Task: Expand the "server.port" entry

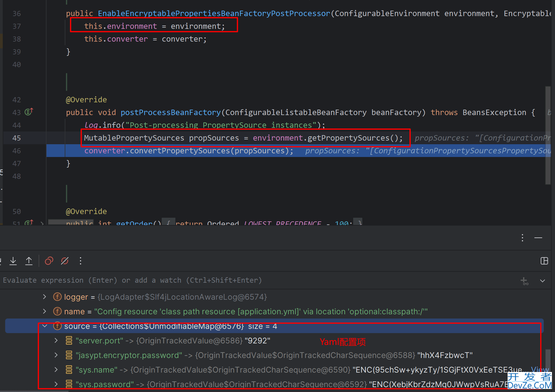Action: point(56,340)
